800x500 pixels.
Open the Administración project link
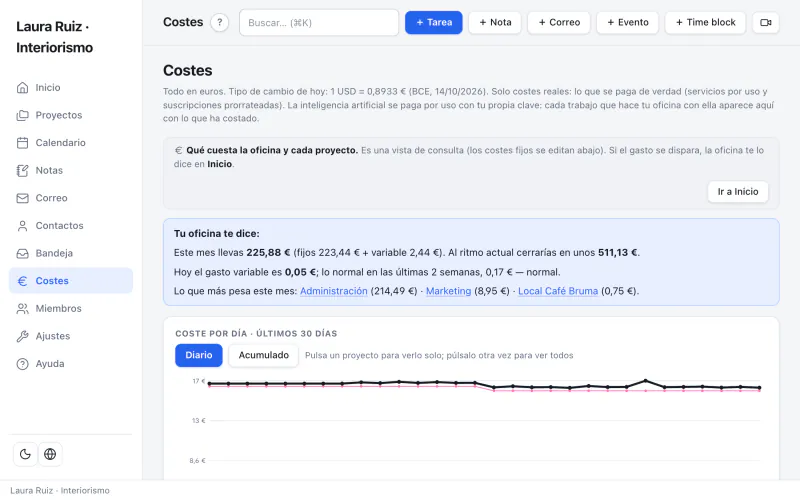334,291
